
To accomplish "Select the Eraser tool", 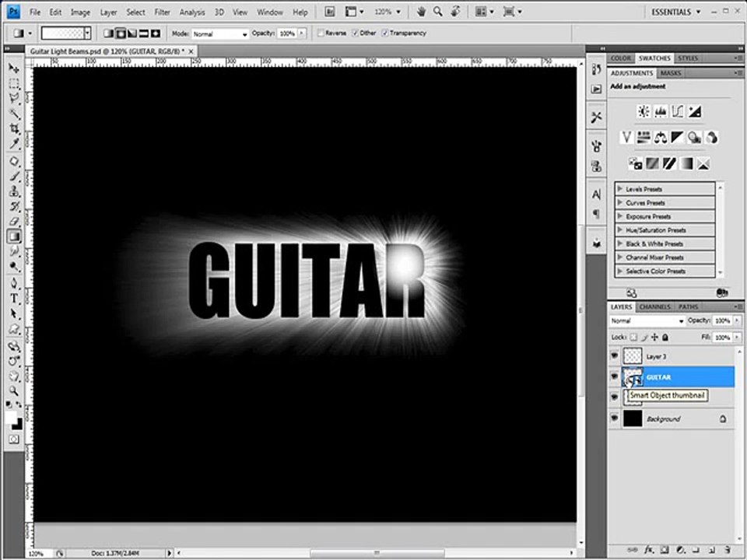I will click(x=14, y=222).
